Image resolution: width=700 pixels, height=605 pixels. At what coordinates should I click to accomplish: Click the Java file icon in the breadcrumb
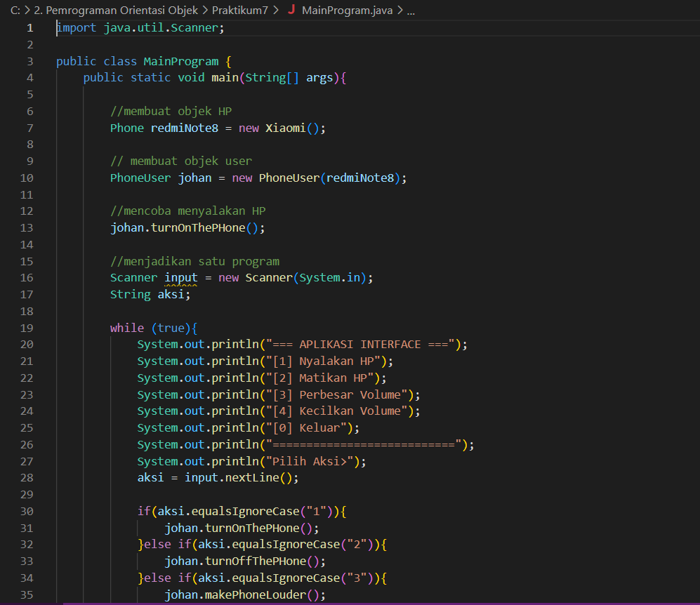[293, 11]
